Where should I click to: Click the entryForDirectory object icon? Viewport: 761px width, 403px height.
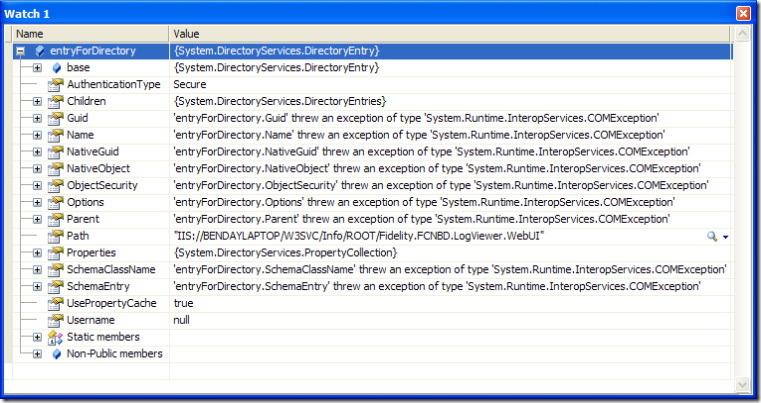[x=40, y=50]
